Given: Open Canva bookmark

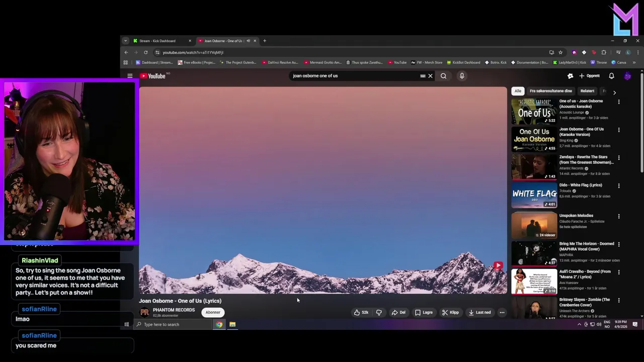Looking at the screenshot, I should pos(619,62).
